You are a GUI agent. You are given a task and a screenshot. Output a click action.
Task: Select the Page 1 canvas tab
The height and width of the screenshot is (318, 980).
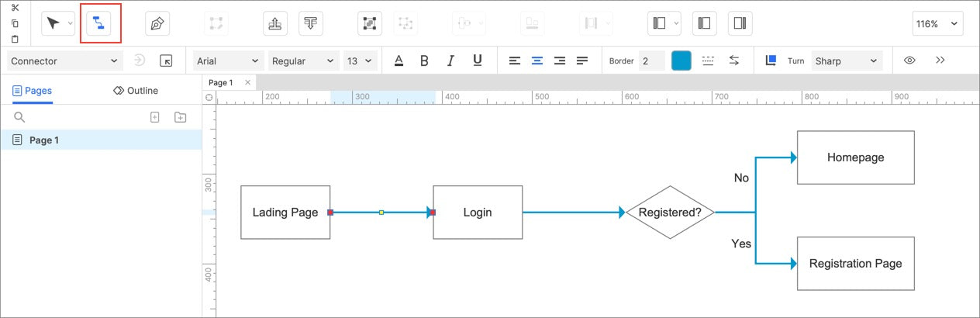point(221,82)
